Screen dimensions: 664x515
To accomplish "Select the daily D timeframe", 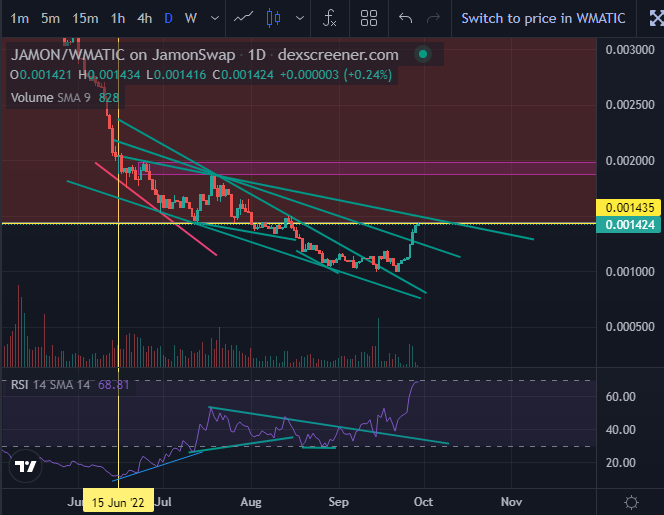I will [x=168, y=19].
